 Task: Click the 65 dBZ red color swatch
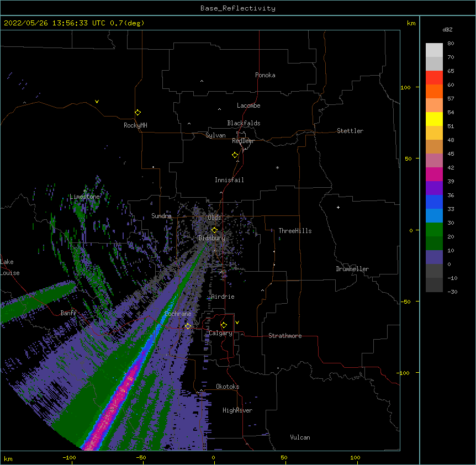pyautogui.click(x=434, y=78)
